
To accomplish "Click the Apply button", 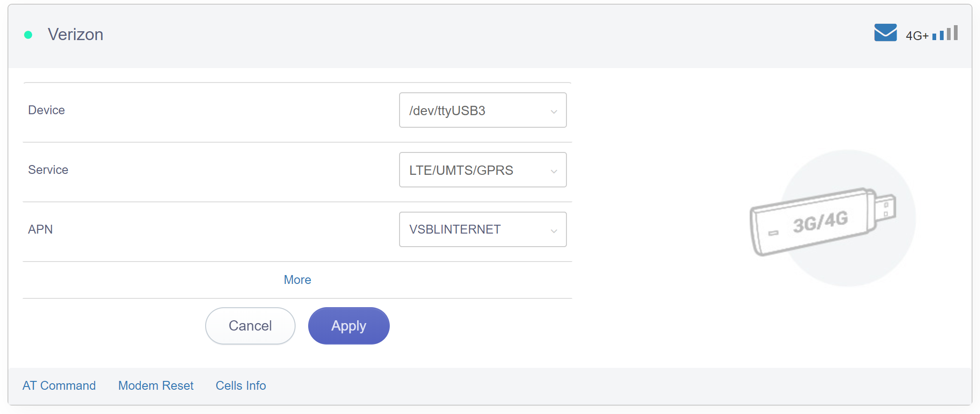I will tap(349, 326).
